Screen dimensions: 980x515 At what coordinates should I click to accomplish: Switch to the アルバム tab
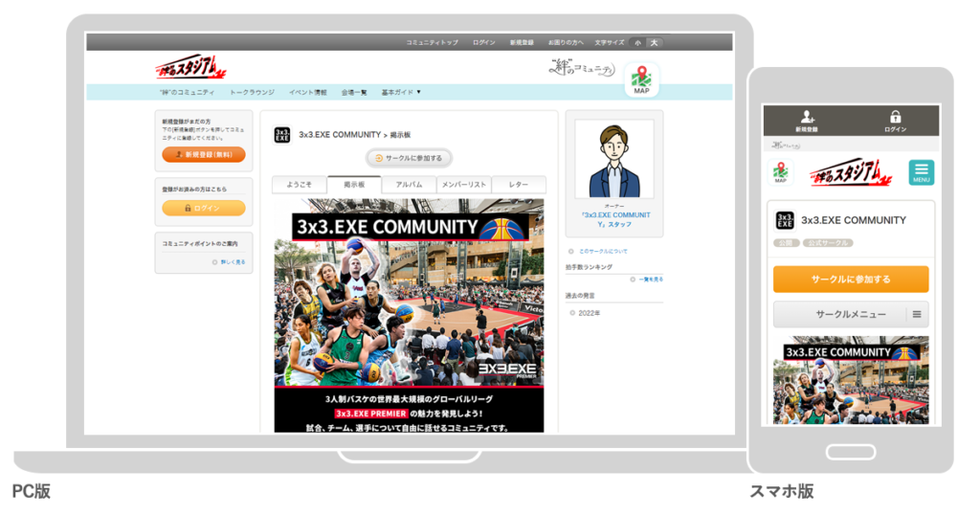[x=409, y=185]
